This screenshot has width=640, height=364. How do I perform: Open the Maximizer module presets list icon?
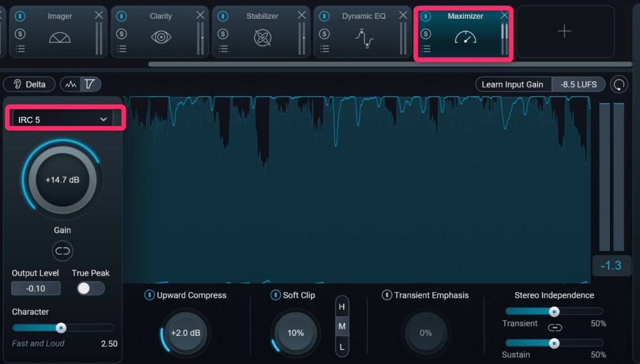(x=426, y=48)
